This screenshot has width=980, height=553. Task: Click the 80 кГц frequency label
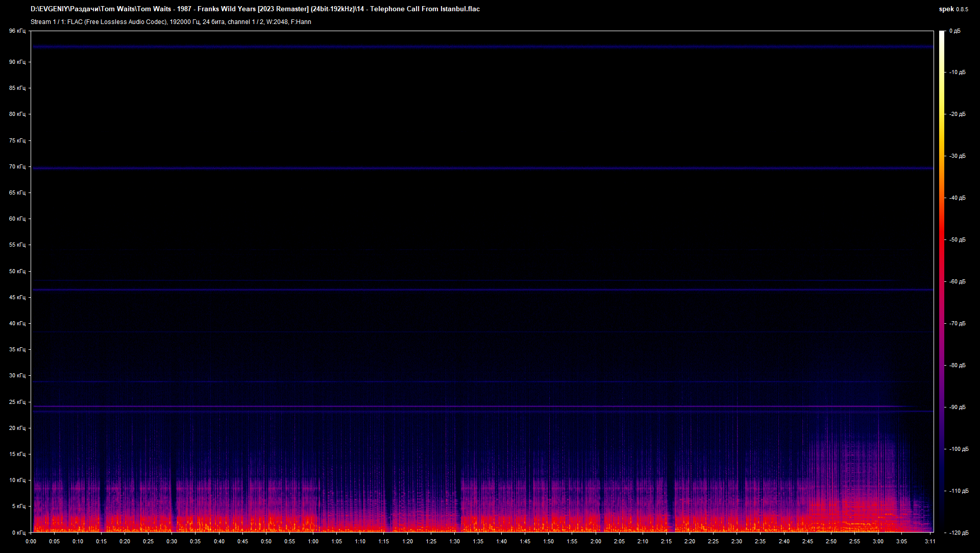[17, 114]
